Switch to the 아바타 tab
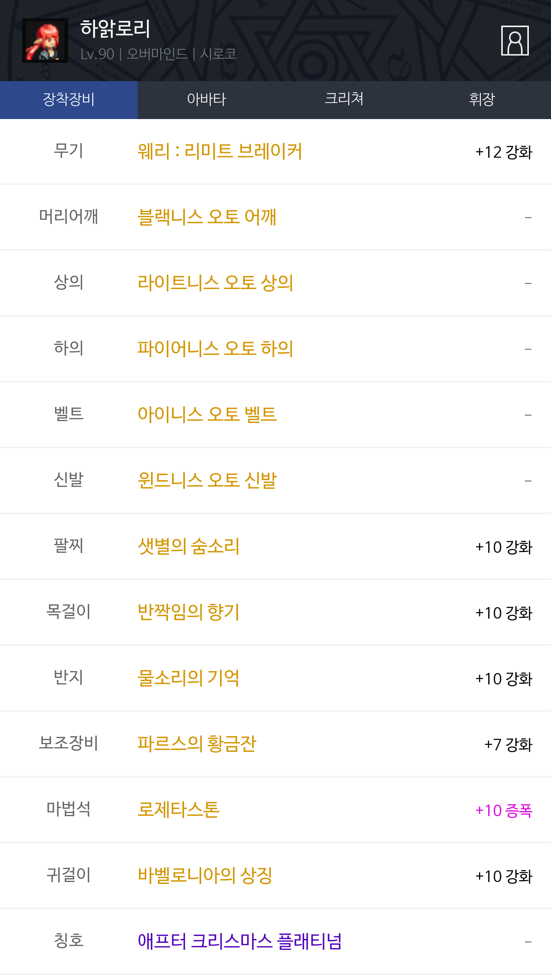 [207, 100]
